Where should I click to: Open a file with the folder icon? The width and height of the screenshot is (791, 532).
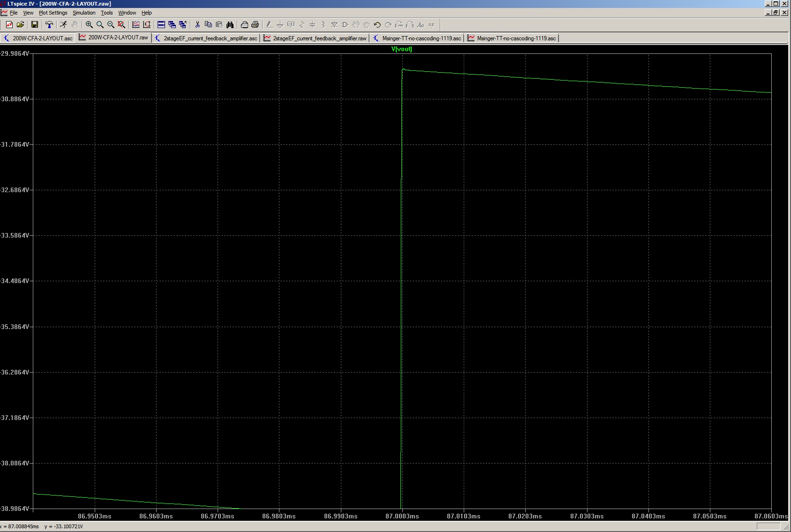20,25
